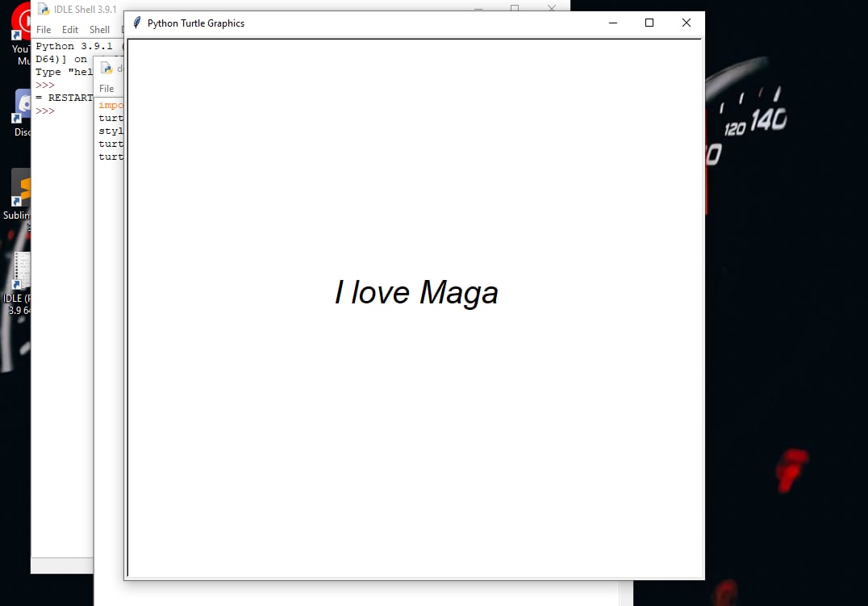Click the '= RESTART' line in IDLE Shell
The height and width of the screenshot is (606, 868).
(x=65, y=98)
